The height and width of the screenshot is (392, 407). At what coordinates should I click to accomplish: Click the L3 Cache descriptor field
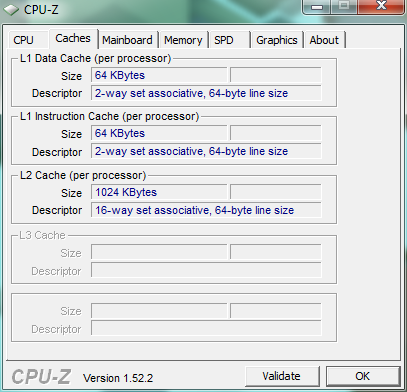(x=206, y=270)
